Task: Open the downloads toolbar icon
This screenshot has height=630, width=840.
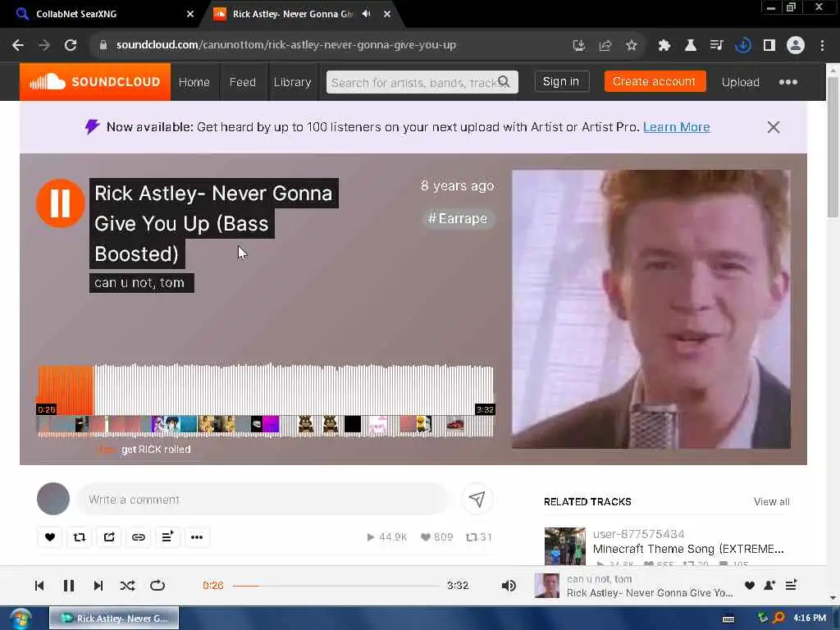Action: click(x=743, y=46)
